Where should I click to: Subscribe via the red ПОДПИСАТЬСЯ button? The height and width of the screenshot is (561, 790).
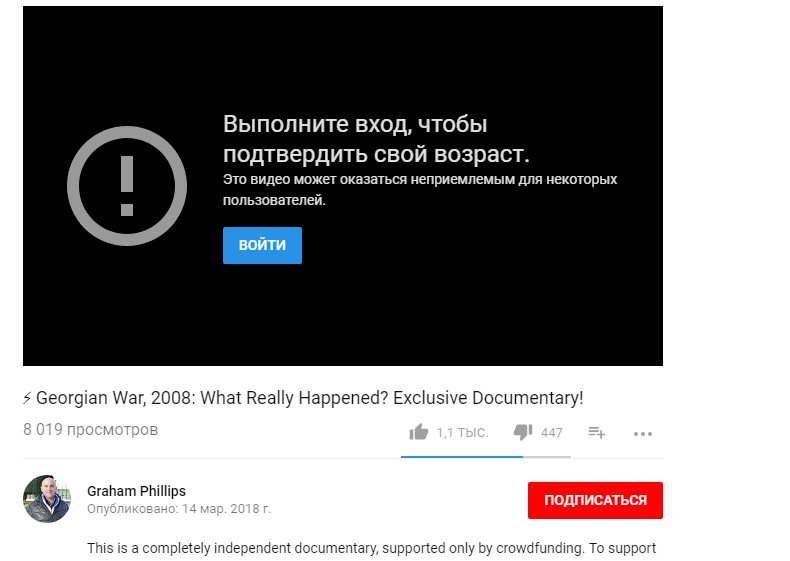tap(595, 500)
